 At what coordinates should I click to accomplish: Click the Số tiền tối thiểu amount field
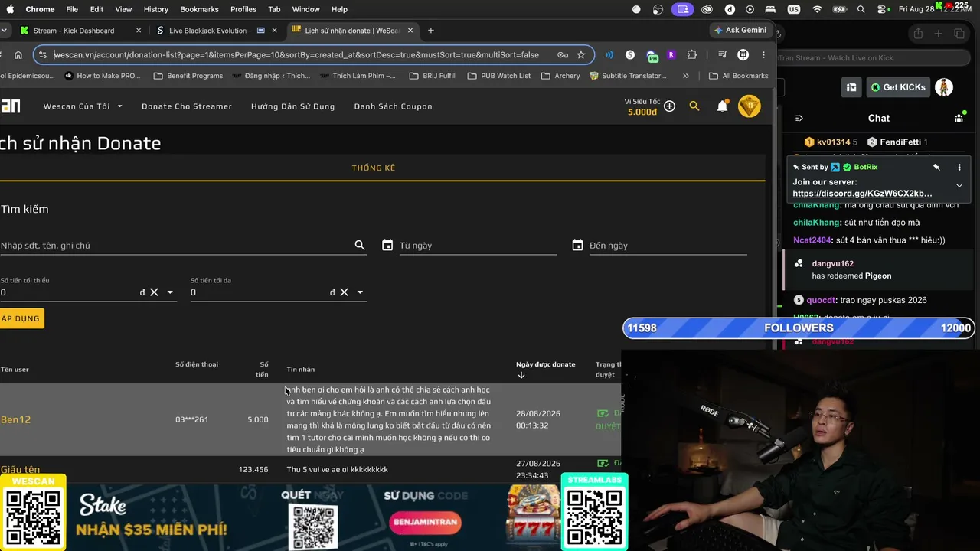[69, 292]
